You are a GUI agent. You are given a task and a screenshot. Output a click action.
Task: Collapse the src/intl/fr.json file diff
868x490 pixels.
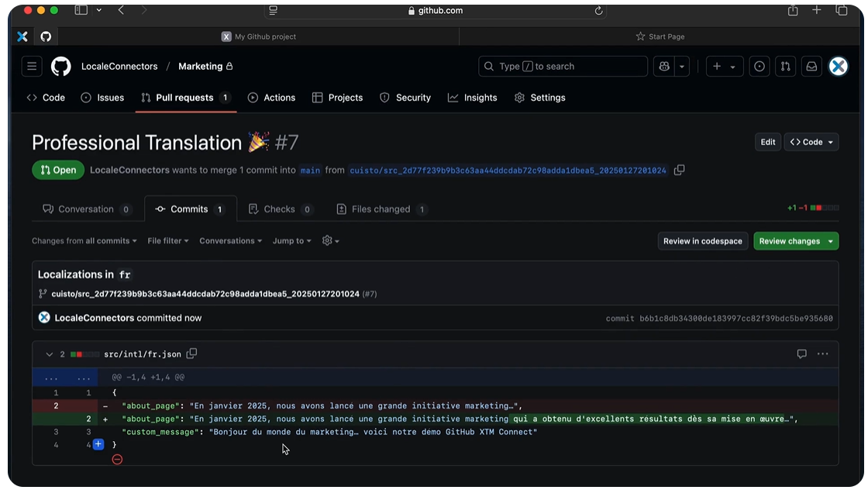(50, 354)
